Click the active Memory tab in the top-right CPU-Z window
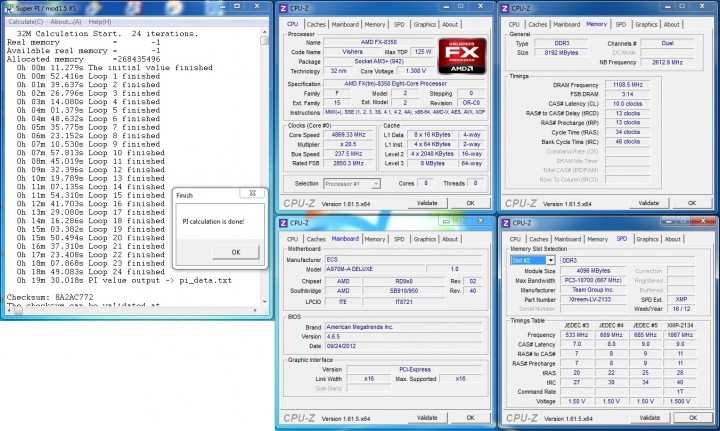This screenshot has height=431, width=720. point(596,24)
